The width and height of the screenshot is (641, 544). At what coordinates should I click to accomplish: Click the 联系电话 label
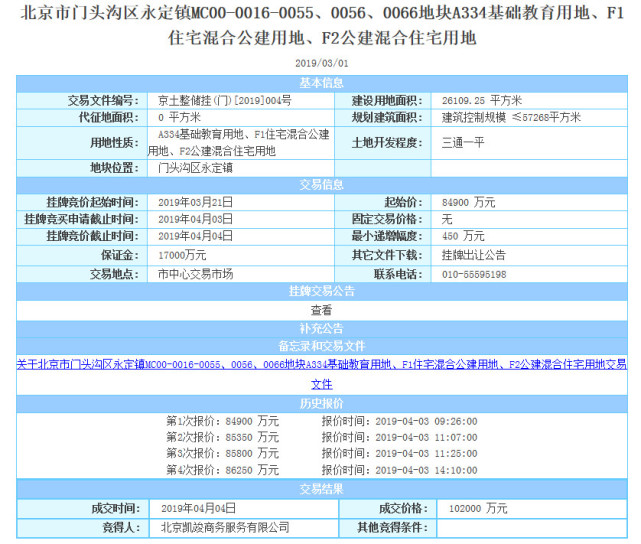coord(399,274)
